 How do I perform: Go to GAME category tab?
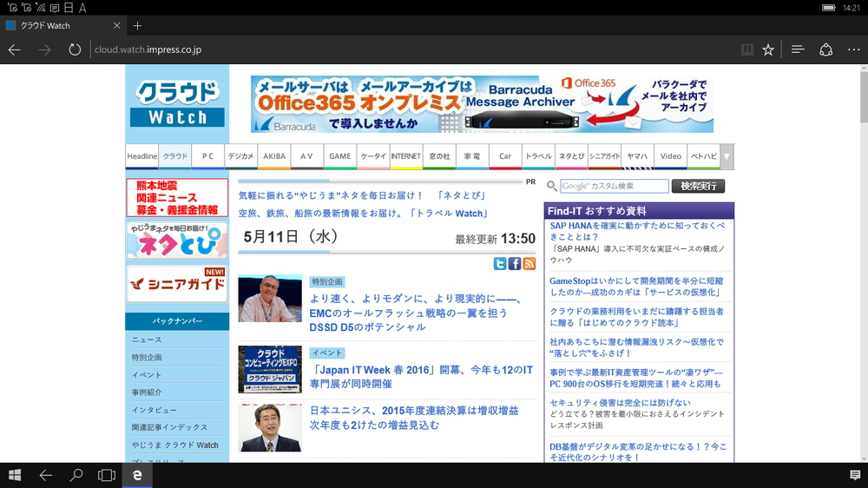coord(340,156)
